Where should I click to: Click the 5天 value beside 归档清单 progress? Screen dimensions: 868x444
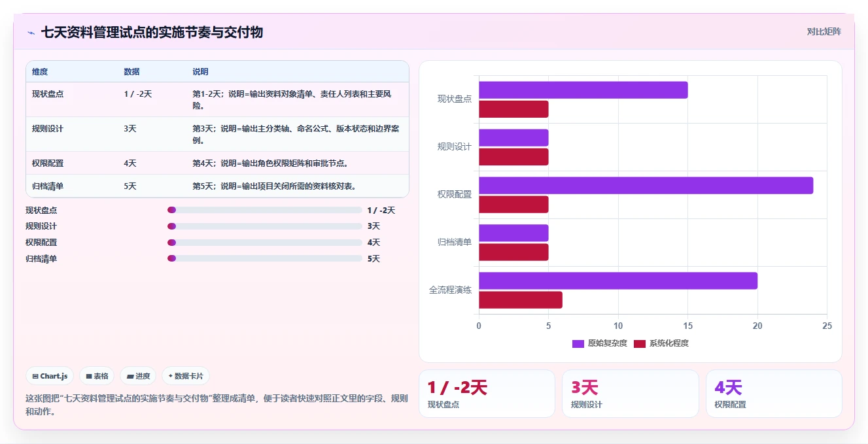click(373, 259)
